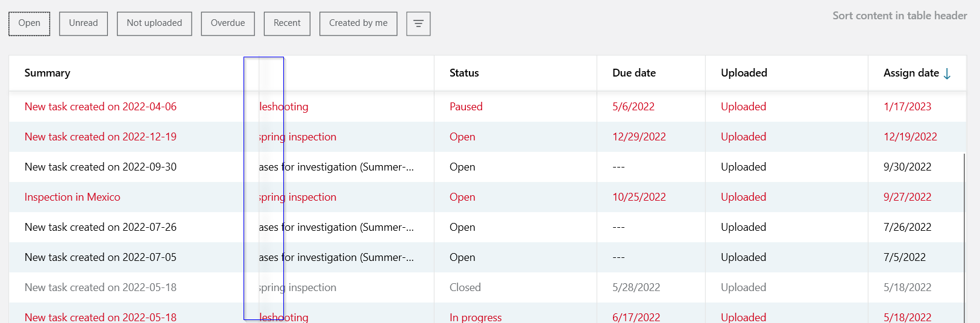
Task: Sort table by Summary column header
Action: point(48,73)
